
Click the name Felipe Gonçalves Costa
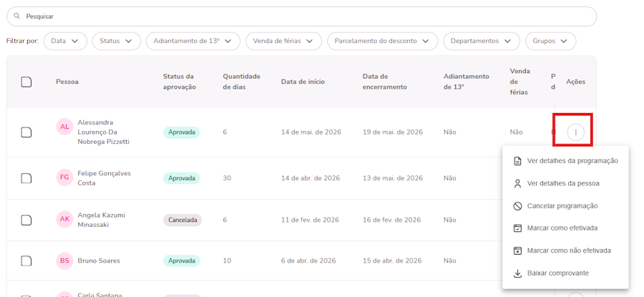coord(104,178)
